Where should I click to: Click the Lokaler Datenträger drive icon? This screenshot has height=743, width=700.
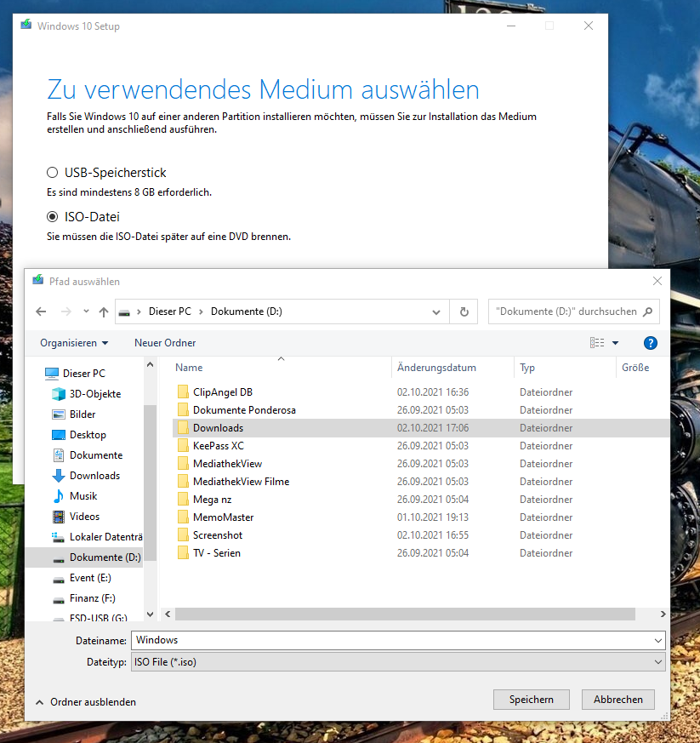point(58,537)
